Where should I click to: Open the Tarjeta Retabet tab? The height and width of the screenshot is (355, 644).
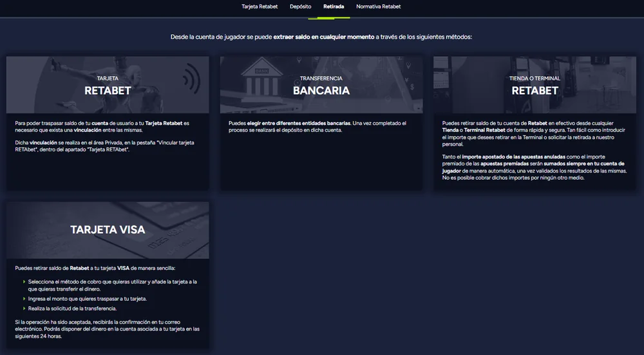coord(260,6)
